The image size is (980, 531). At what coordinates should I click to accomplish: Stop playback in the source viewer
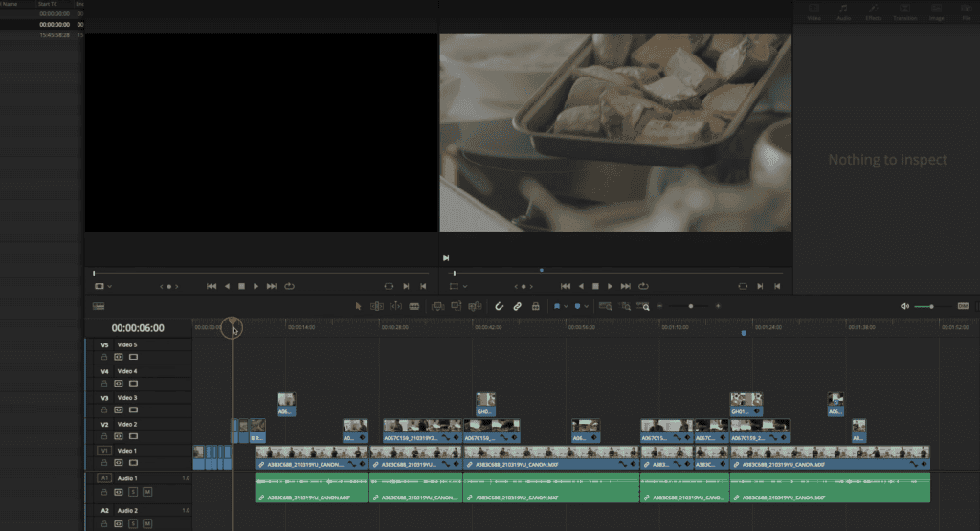(241, 286)
